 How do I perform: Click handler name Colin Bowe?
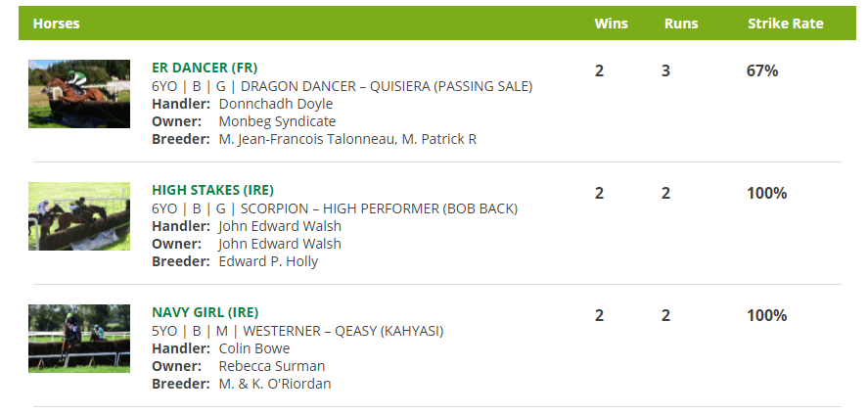pos(254,348)
